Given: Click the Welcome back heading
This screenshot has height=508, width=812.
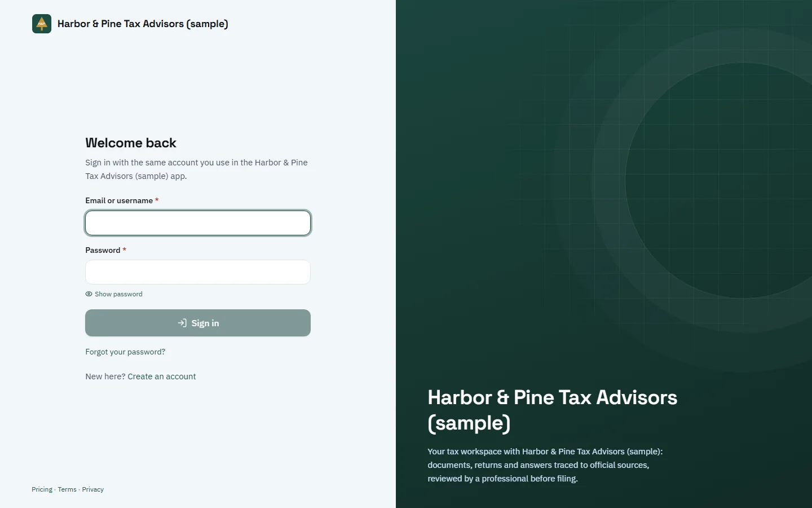Looking at the screenshot, I should tap(131, 143).
